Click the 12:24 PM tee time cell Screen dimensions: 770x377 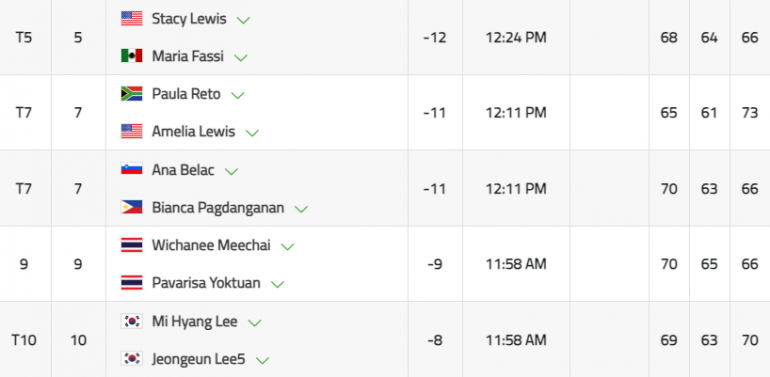(516, 37)
